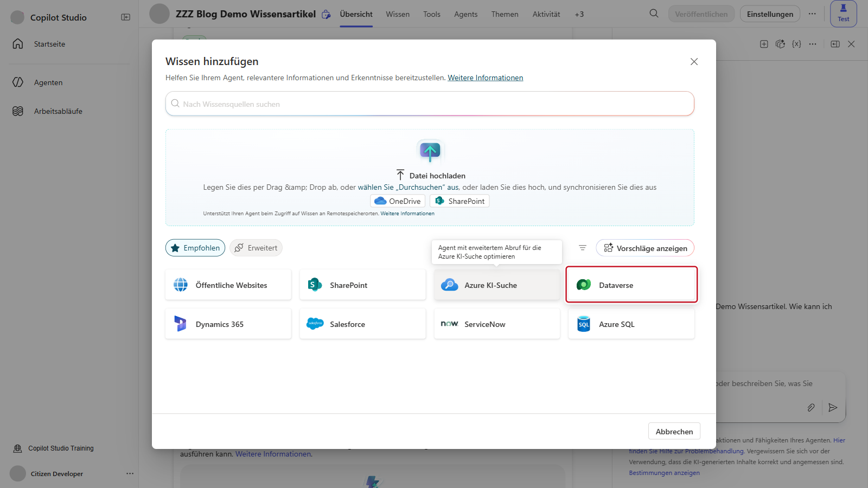Click the Test pin button
The height and width of the screenshot is (488, 868).
click(843, 14)
